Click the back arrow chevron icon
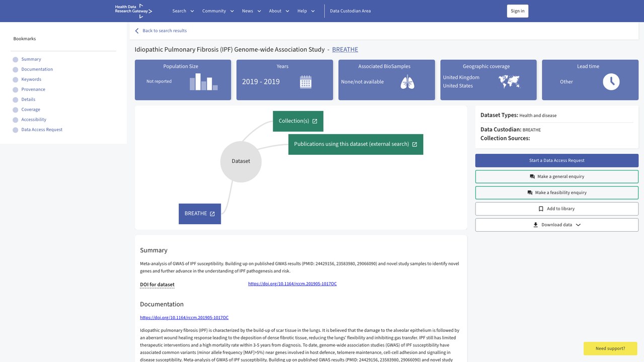 137,31
